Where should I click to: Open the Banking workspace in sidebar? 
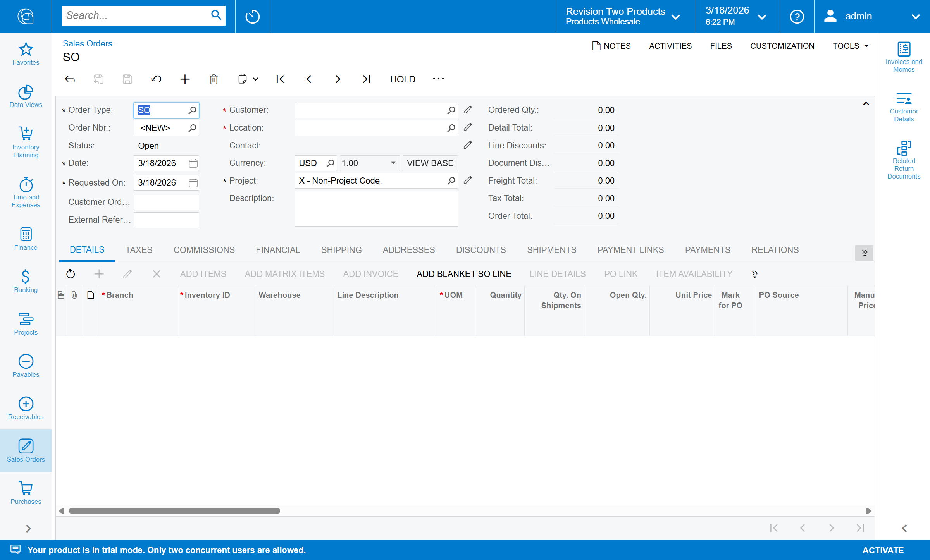coord(26,282)
